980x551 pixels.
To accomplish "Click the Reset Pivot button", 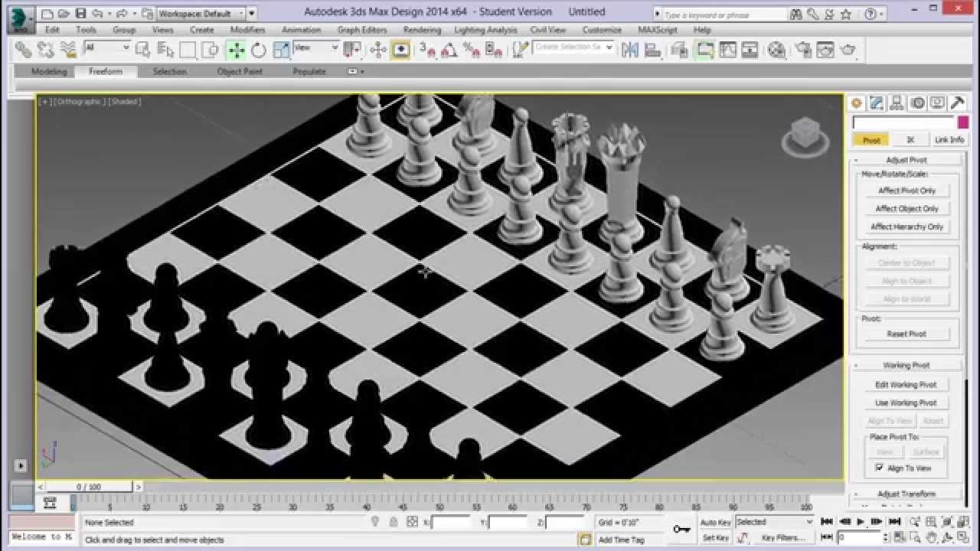I will tap(906, 334).
